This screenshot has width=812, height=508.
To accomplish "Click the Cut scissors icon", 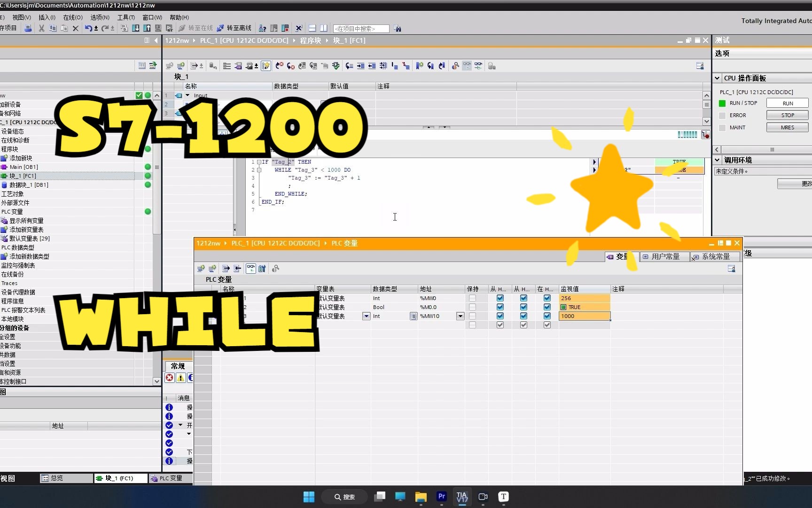I will [x=41, y=28].
